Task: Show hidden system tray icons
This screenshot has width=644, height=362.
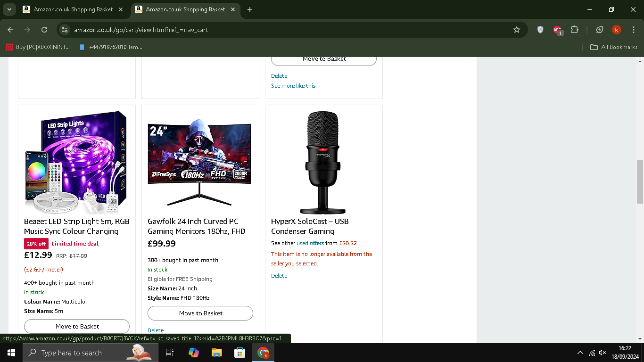Action: [x=580, y=353]
